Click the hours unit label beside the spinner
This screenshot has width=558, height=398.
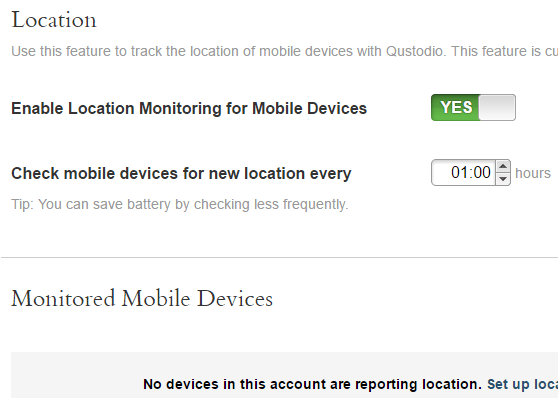(533, 173)
